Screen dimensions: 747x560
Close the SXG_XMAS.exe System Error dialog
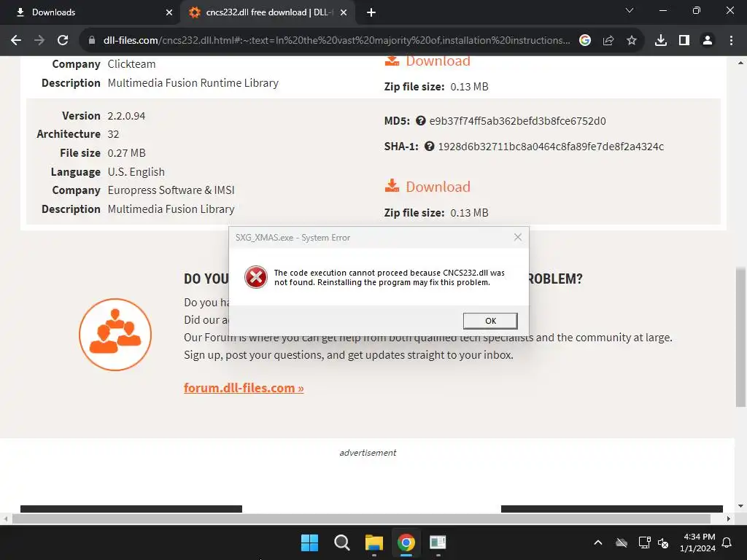[x=518, y=237]
